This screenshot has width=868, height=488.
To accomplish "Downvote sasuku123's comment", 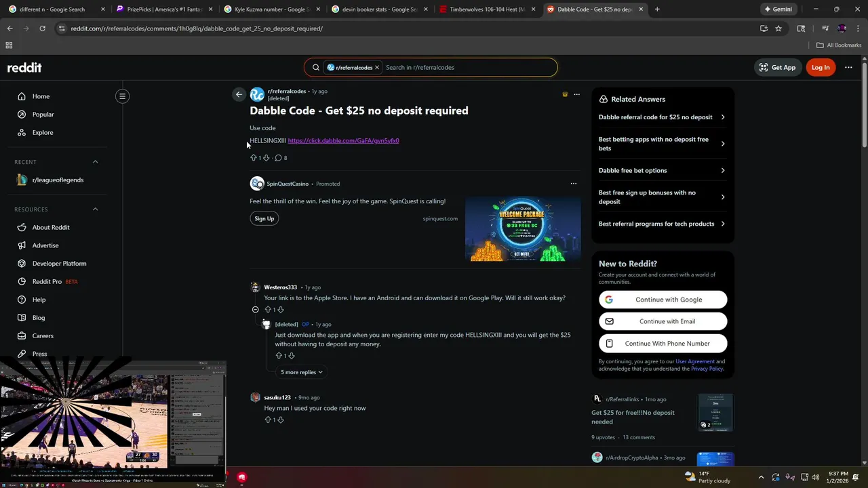I will [x=281, y=420].
